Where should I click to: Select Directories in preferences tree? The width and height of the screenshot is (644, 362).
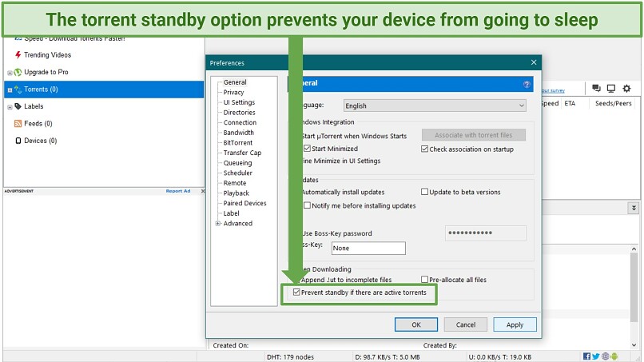[x=240, y=113]
